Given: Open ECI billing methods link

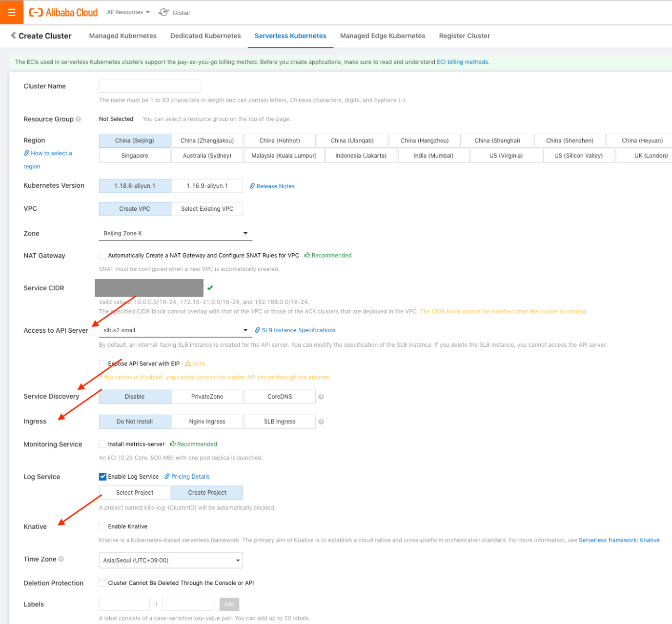Looking at the screenshot, I should coord(463,62).
